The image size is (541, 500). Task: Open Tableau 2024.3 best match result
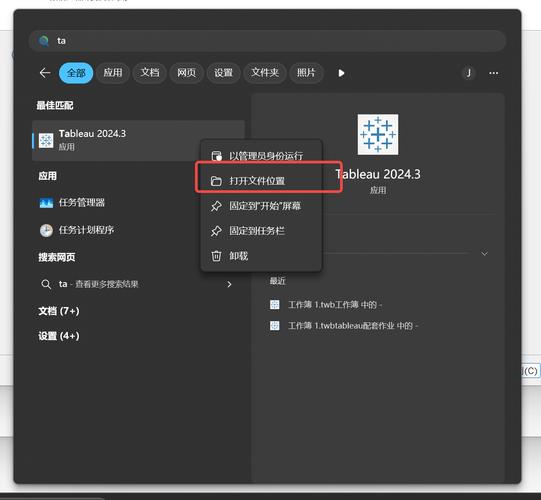point(138,140)
